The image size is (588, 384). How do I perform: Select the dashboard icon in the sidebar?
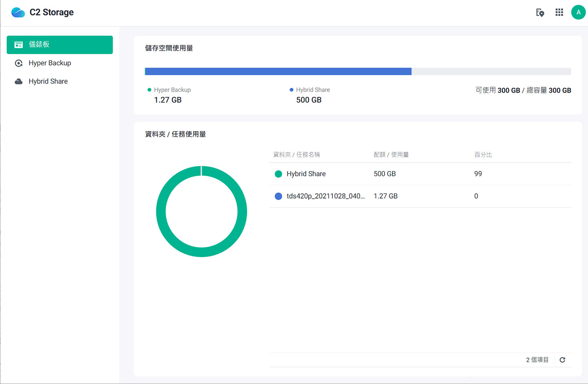pos(18,45)
